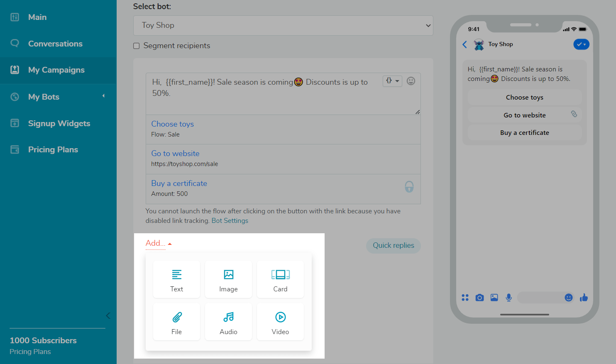Open the Select bot dropdown showing Toy Shop

[283, 25]
